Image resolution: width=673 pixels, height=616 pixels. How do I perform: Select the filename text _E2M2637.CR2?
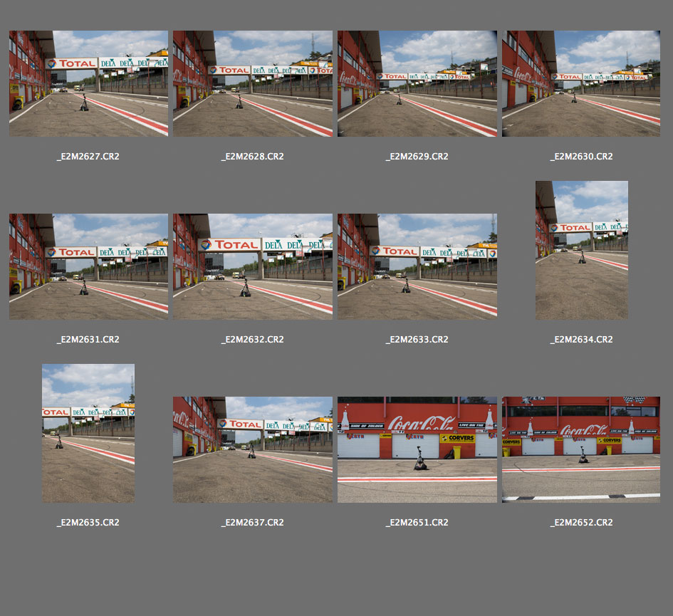tap(253, 523)
